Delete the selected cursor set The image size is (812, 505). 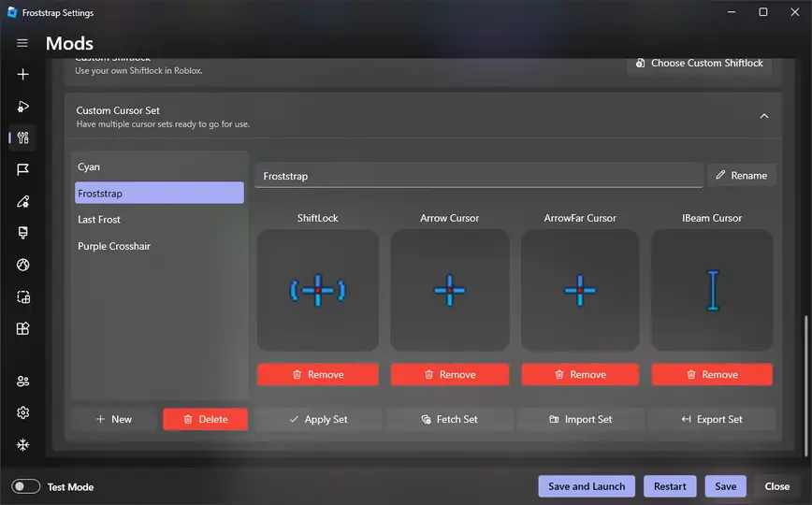(205, 419)
